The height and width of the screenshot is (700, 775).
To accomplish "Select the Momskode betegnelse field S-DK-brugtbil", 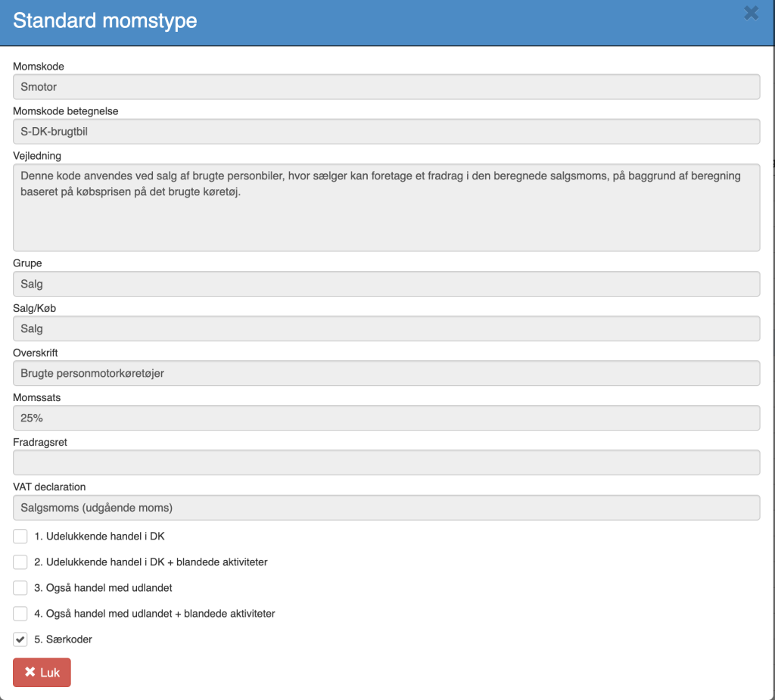I will (x=387, y=132).
